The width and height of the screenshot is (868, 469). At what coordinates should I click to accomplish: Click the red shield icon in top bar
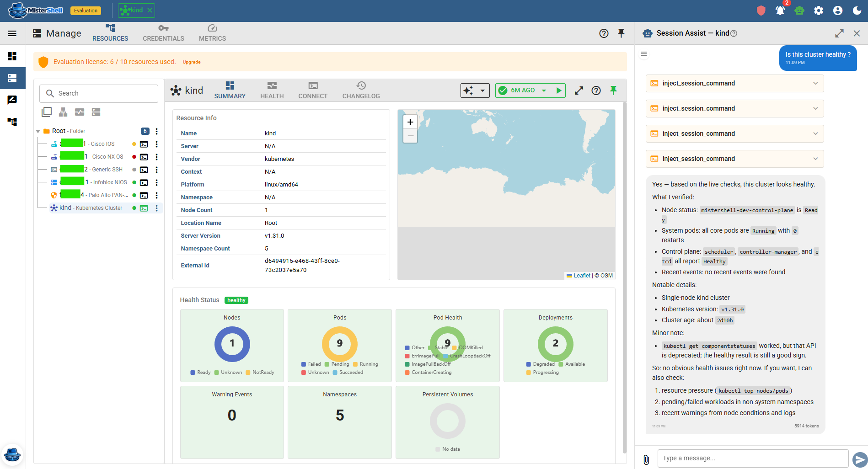[x=761, y=11]
